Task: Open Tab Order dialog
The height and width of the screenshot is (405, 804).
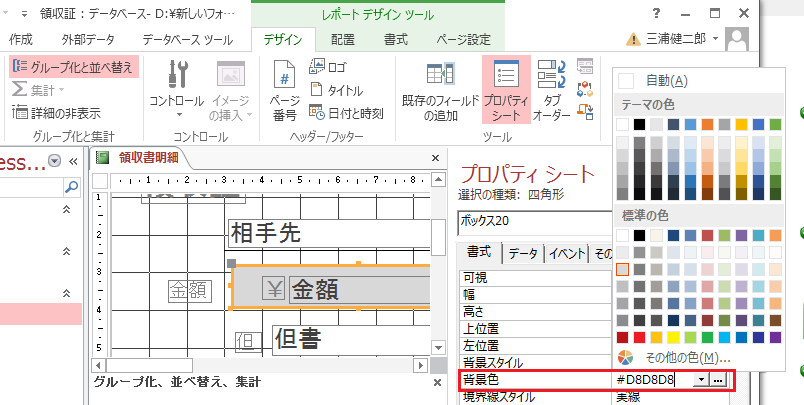Action: pos(551,90)
